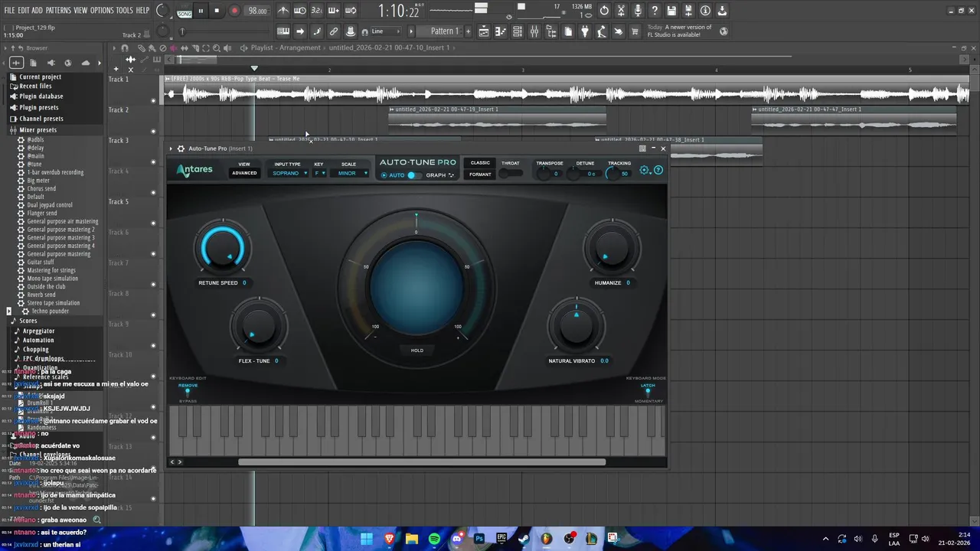Screen dimensions: 980x551
Task: Toggle the link chain icon
Action: click(334, 31)
